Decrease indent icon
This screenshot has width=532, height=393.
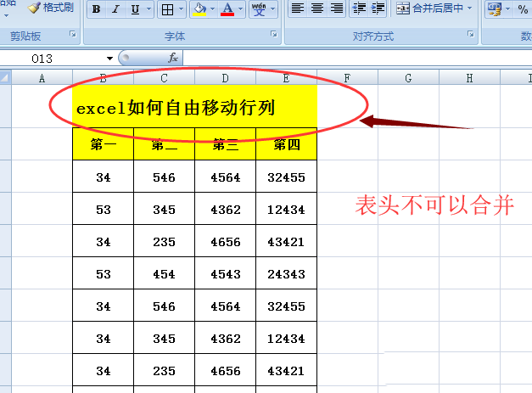click(359, 8)
